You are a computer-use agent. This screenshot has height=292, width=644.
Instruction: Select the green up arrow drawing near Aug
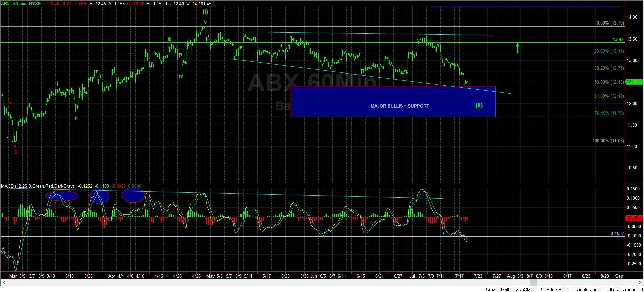518,48
